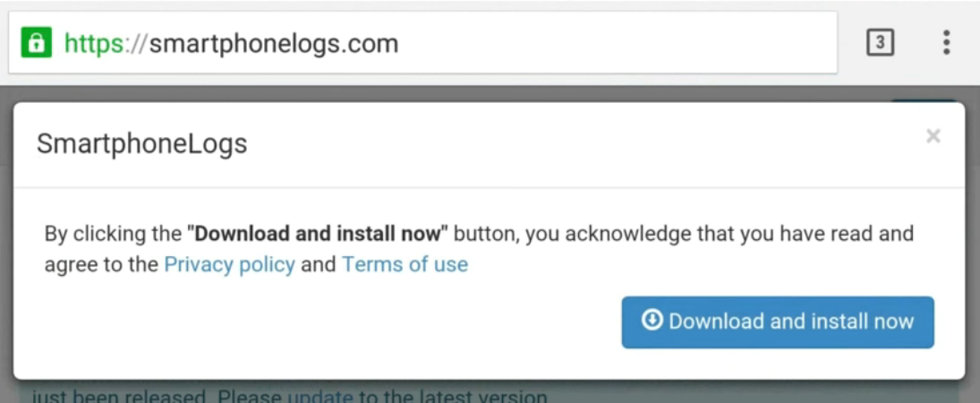Click the bold "Download and install now" text
Image resolution: width=980 pixels, height=403 pixels.
(320, 235)
